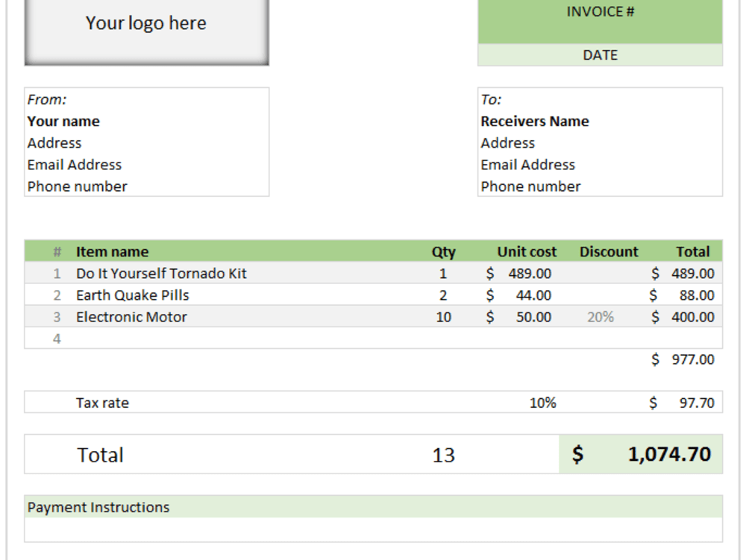
Task: Select the subtotal 977.00 cell
Action: (x=683, y=359)
